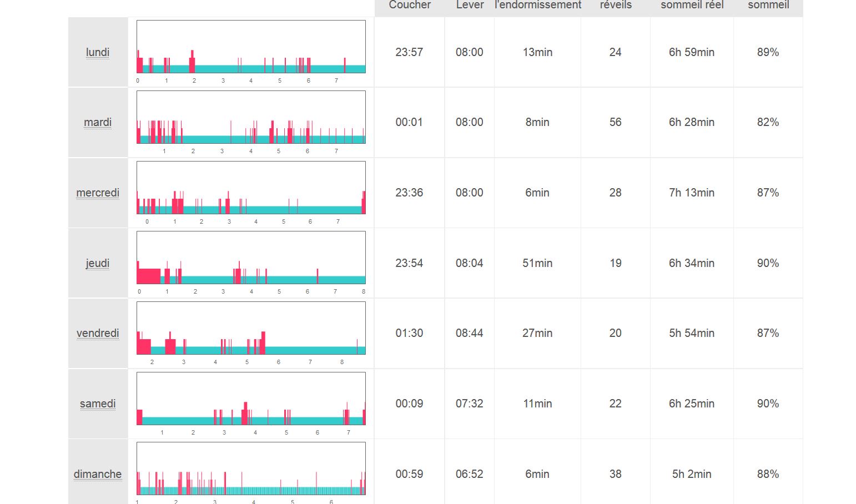Open the samedi day link
Image resolution: width=856 pixels, height=504 pixels.
pos(98,404)
